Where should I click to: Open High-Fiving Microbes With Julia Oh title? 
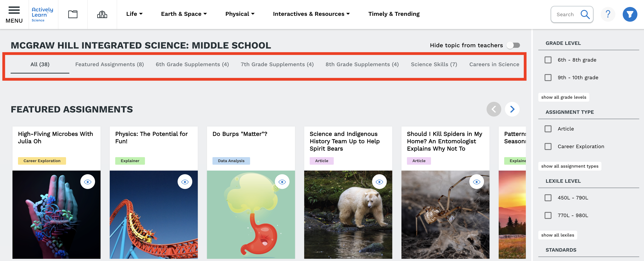coord(55,137)
